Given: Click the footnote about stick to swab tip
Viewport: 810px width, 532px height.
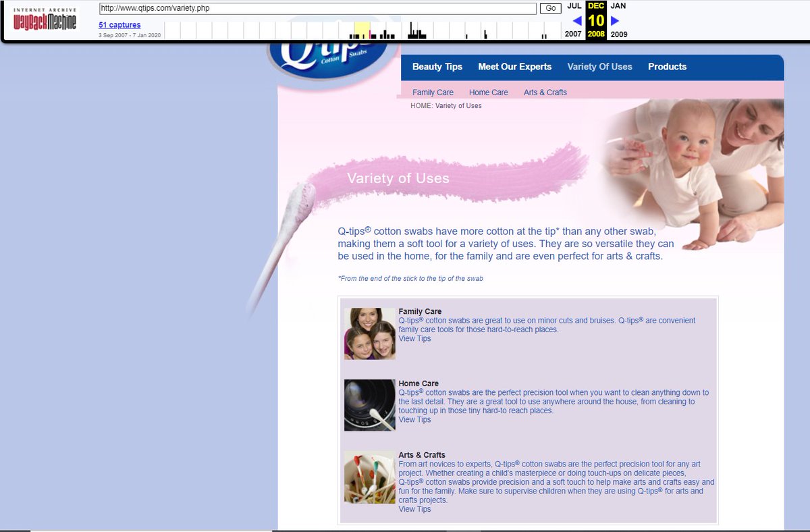Looking at the screenshot, I should point(410,278).
